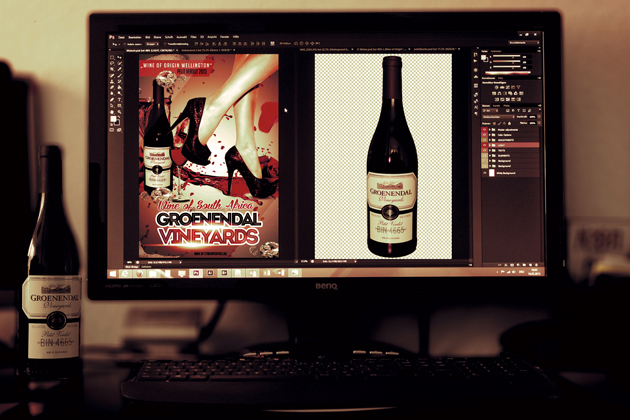630x420 pixels.
Task: Select the Pen tool
Action: (x=112, y=100)
